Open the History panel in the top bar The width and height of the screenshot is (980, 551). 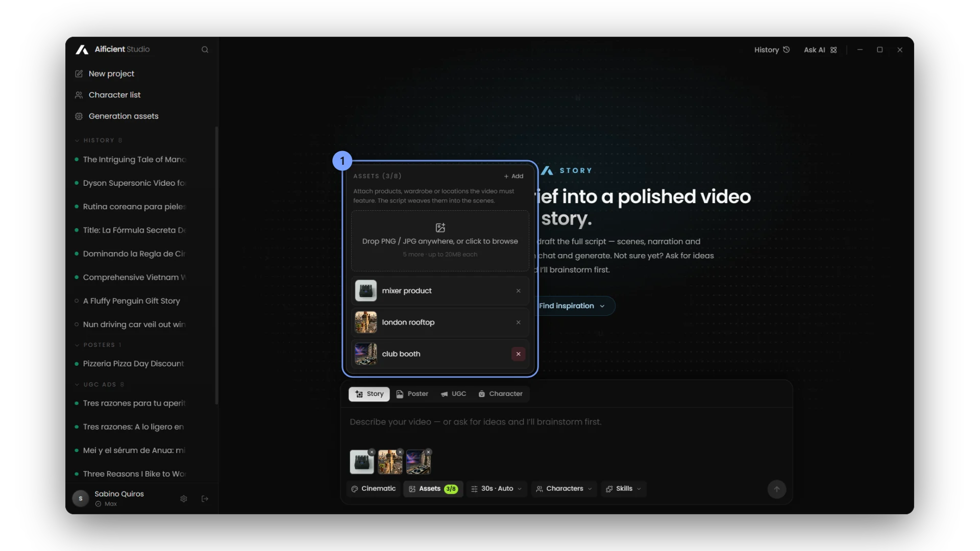point(772,49)
